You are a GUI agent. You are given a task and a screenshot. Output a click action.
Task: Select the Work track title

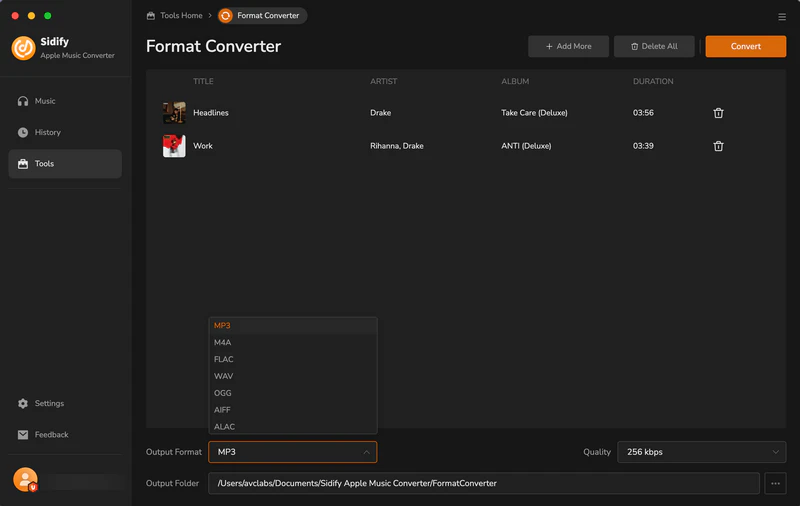[x=203, y=146]
